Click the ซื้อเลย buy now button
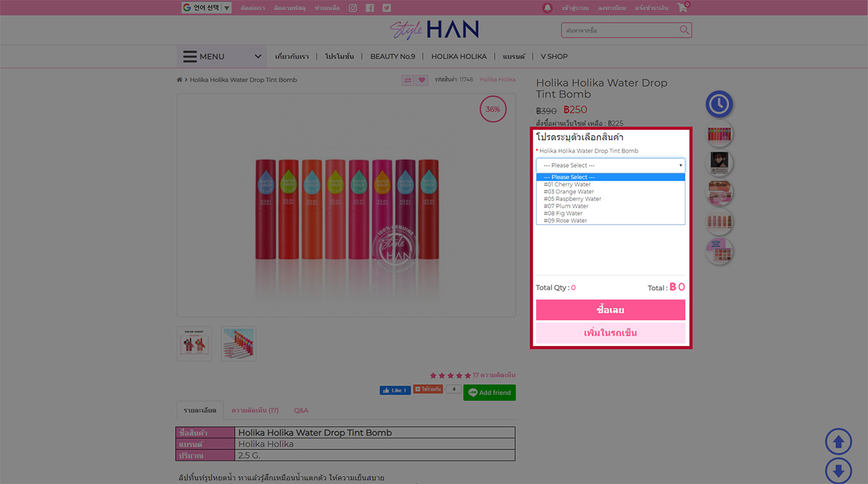This screenshot has width=868, height=484. (x=611, y=310)
